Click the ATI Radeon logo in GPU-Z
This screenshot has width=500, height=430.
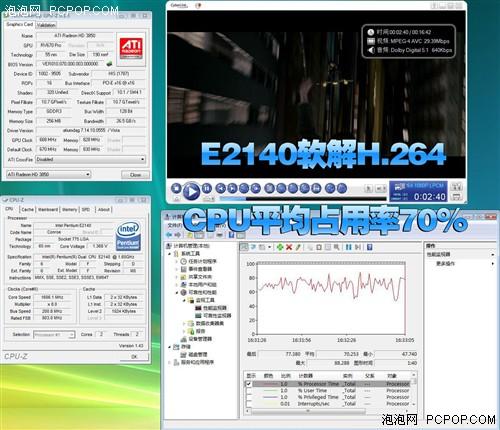[131, 49]
